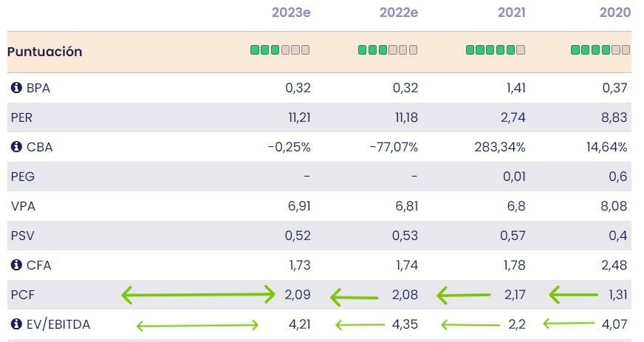The width and height of the screenshot is (644, 342).
Task: Click the Puntuación row label
Action: pos(45,52)
